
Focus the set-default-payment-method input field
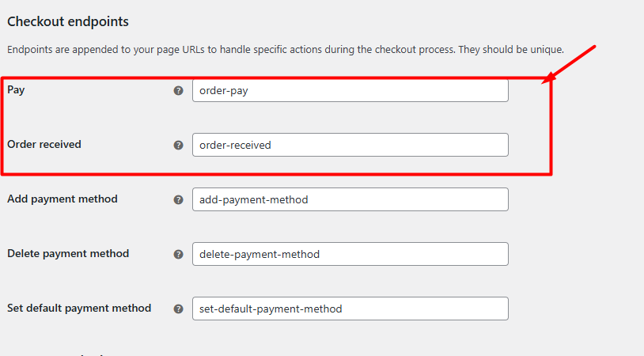click(x=350, y=309)
